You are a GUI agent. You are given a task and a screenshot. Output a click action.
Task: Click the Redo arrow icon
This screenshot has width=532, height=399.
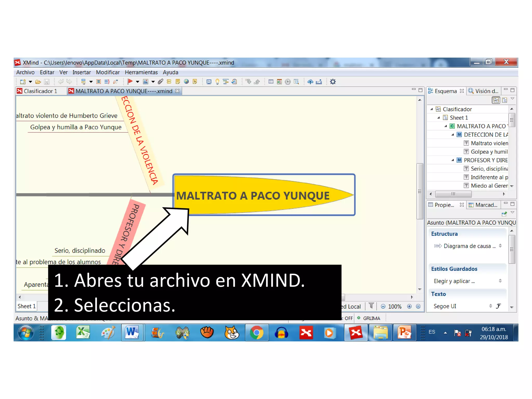point(69,82)
